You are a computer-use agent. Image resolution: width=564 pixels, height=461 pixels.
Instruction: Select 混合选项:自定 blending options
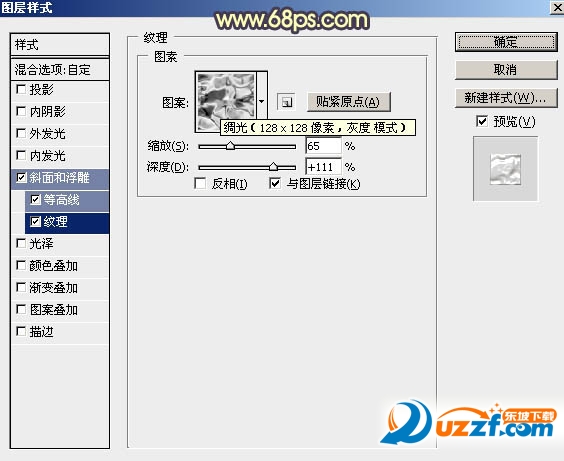pyautogui.click(x=60, y=70)
